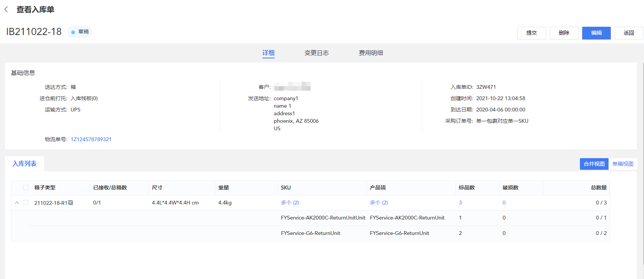Click note icon next to 211022-18-R1

(x=71, y=203)
